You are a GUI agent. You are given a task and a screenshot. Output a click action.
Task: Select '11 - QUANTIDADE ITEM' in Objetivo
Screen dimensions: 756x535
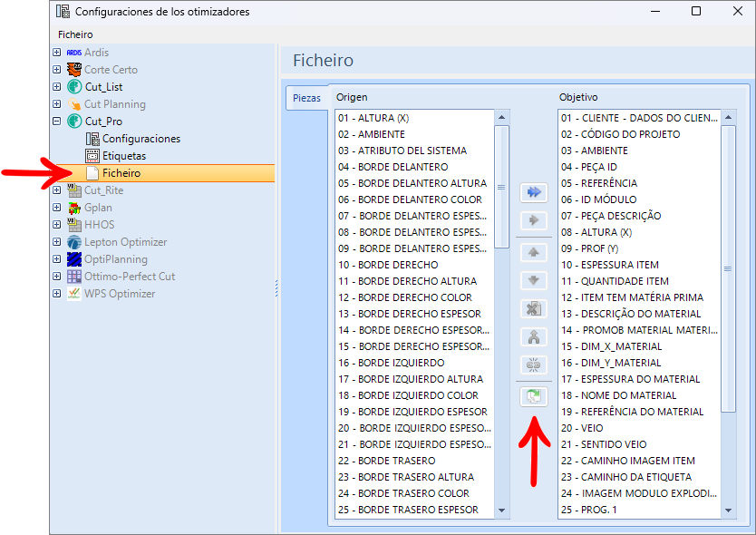coord(640,282)
